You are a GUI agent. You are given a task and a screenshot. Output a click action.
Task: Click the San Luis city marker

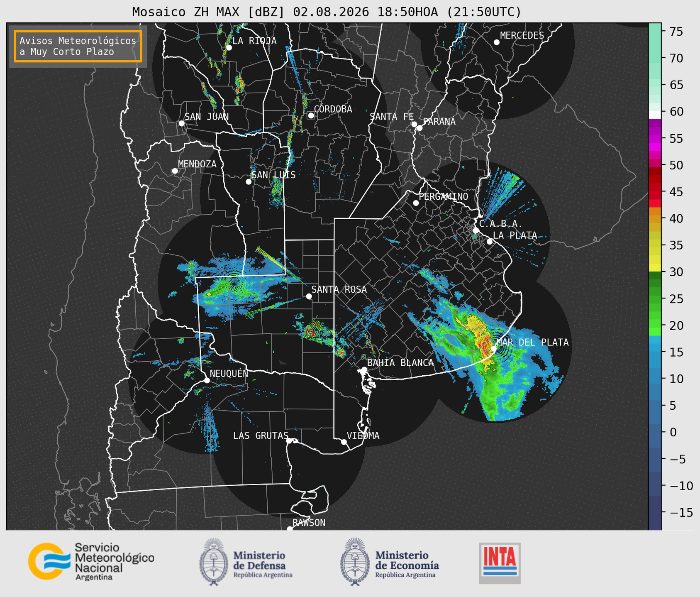[249, 181]
